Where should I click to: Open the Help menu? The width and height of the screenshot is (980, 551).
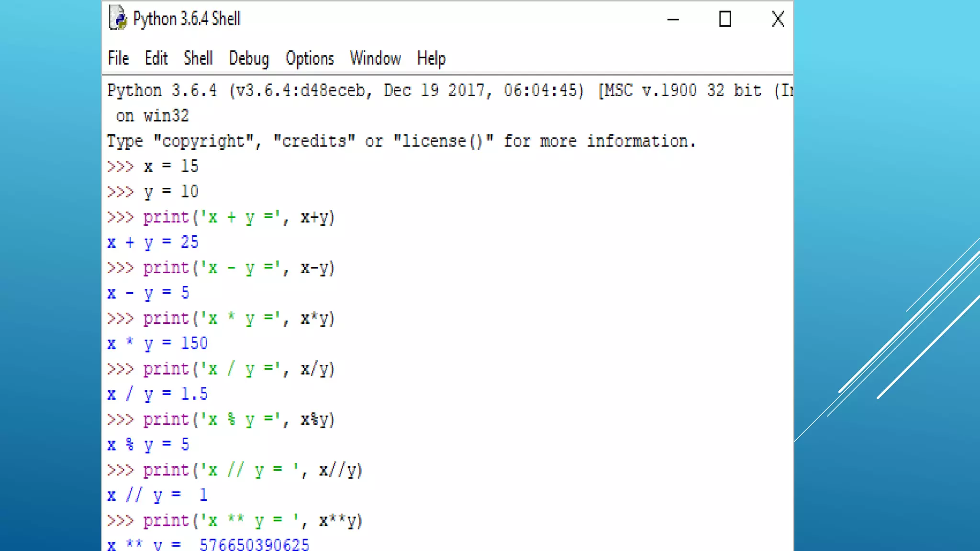tap(431, 58)
